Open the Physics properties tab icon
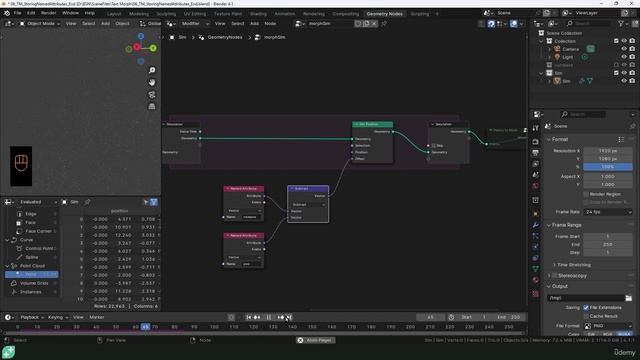Viewport: 640px width, 360px height. click(536, 247)
